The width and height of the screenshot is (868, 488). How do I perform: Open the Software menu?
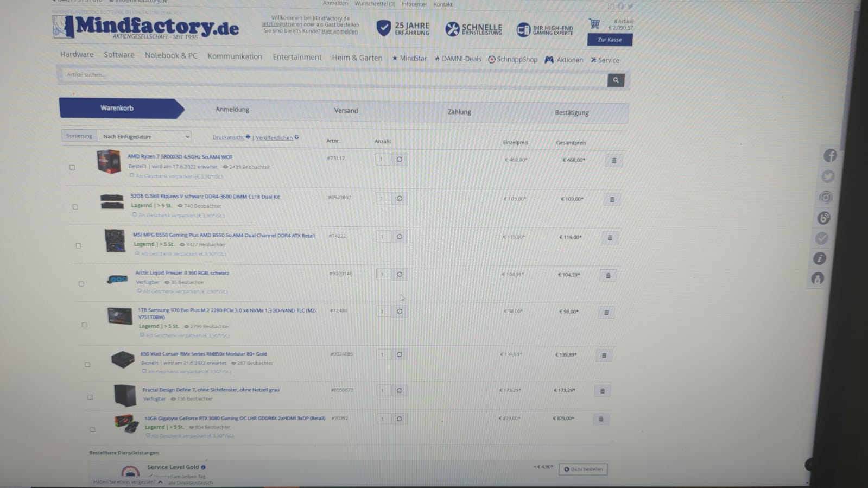tap(119, 55)
